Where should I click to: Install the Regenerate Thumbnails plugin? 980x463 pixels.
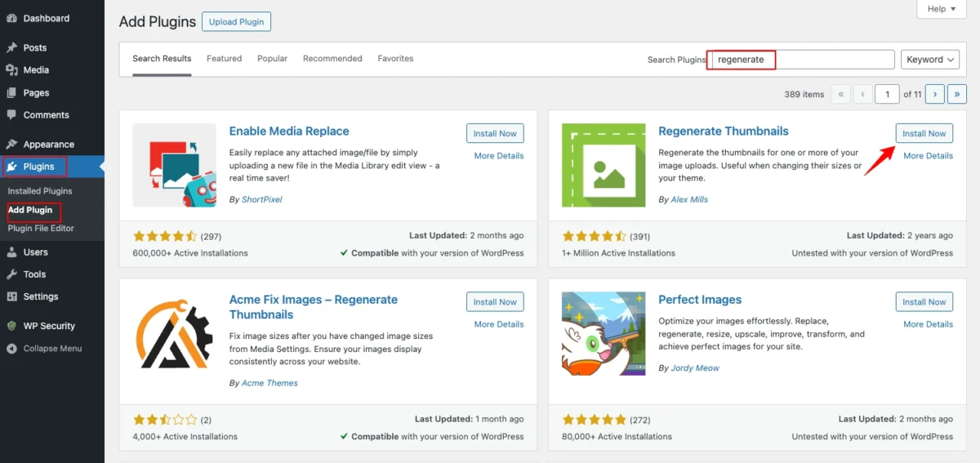924,133
